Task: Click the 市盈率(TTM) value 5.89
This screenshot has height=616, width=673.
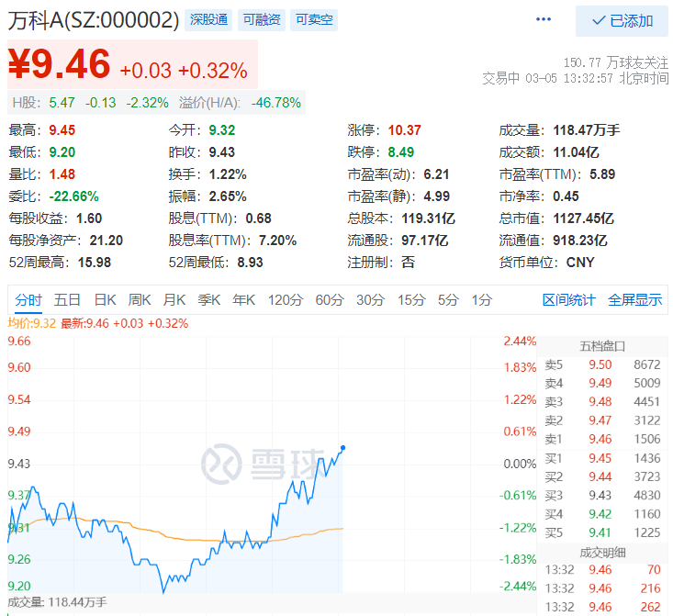Action: click(602, 174)
